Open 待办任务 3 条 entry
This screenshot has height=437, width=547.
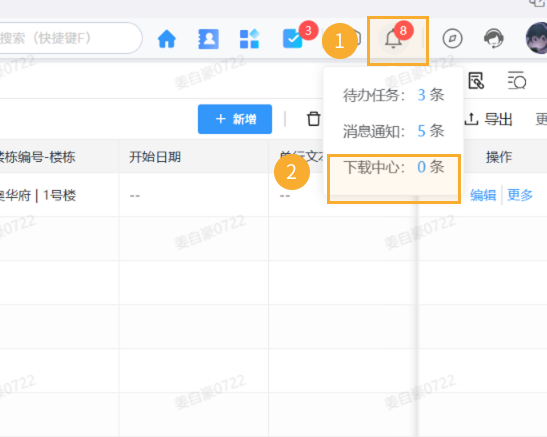tap(393, 95)
